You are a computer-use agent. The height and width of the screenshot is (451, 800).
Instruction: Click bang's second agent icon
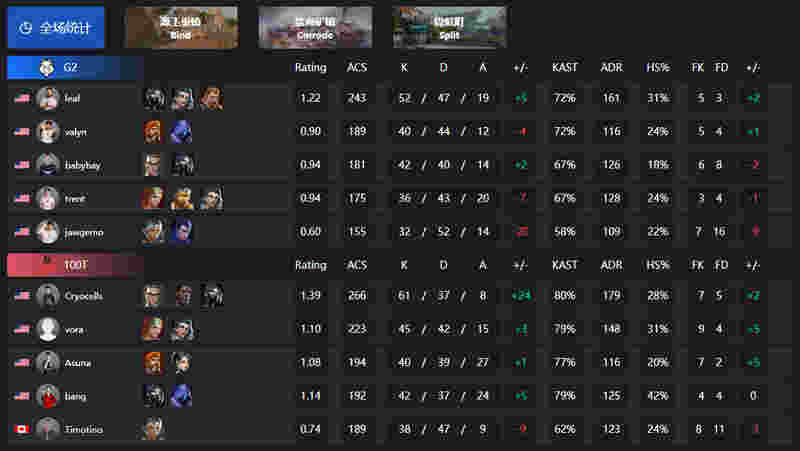(x=182, y=396)
